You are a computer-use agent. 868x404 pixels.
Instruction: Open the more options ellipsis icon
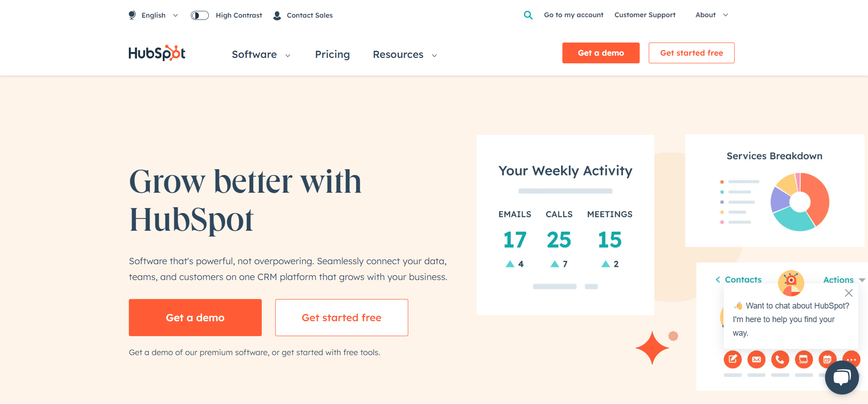click(x=851, y=359)
